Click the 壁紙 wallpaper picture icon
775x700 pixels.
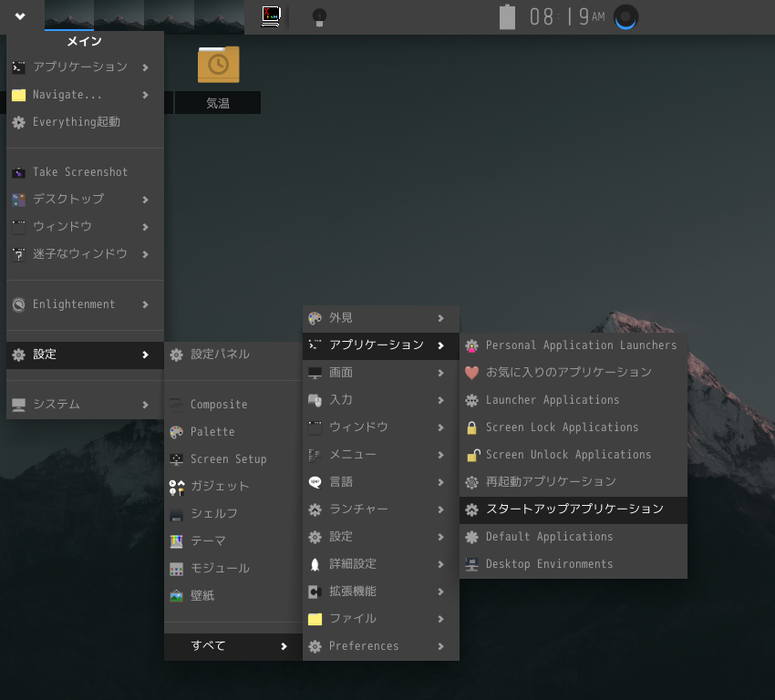click(176, 596)
